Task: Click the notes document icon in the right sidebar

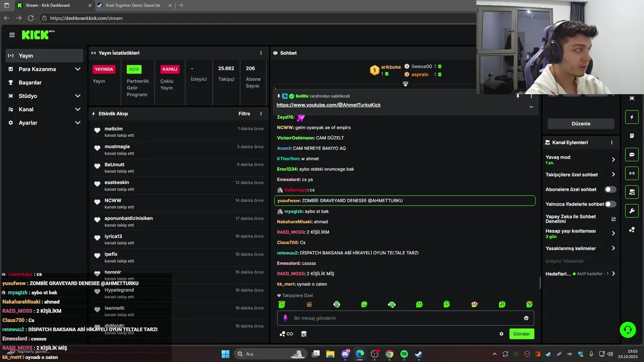Action: (632, 136)
